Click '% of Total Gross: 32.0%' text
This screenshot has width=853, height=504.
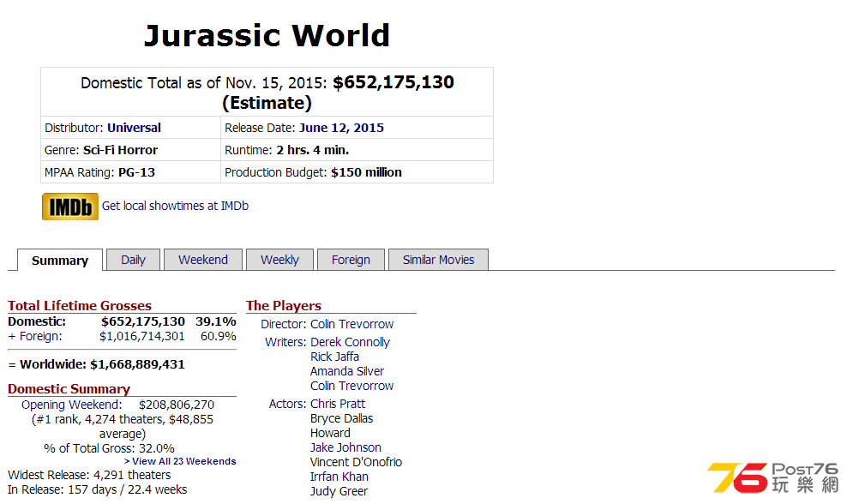[110, 448]
